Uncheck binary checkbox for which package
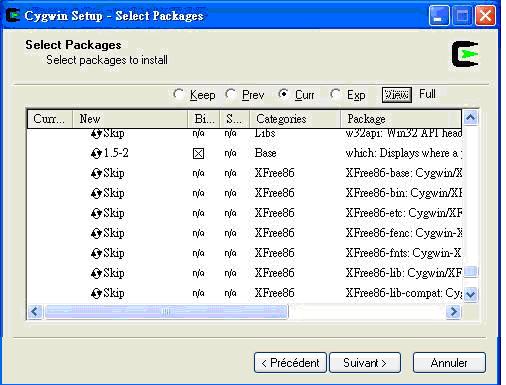This screenshot has width=506, height=385. point(198,154)
